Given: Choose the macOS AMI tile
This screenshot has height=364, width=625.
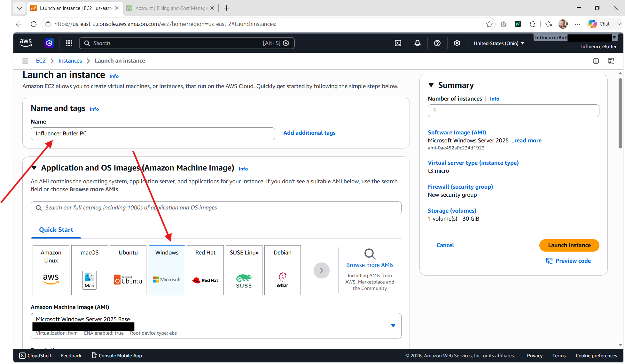Looking at the screenshot, I should (x=90, y=270).
